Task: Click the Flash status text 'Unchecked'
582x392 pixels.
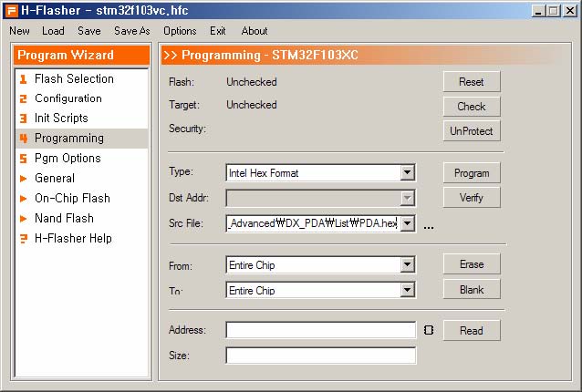Action: coord(252,81)
